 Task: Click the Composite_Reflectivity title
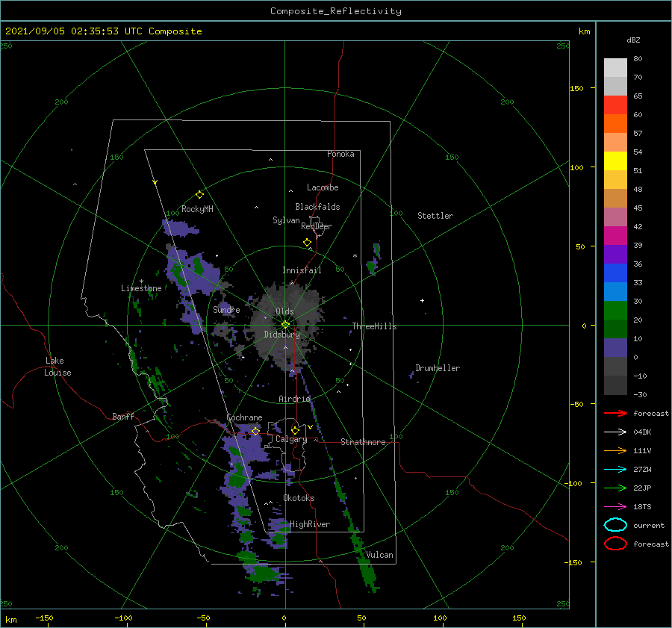pos(336,11)
